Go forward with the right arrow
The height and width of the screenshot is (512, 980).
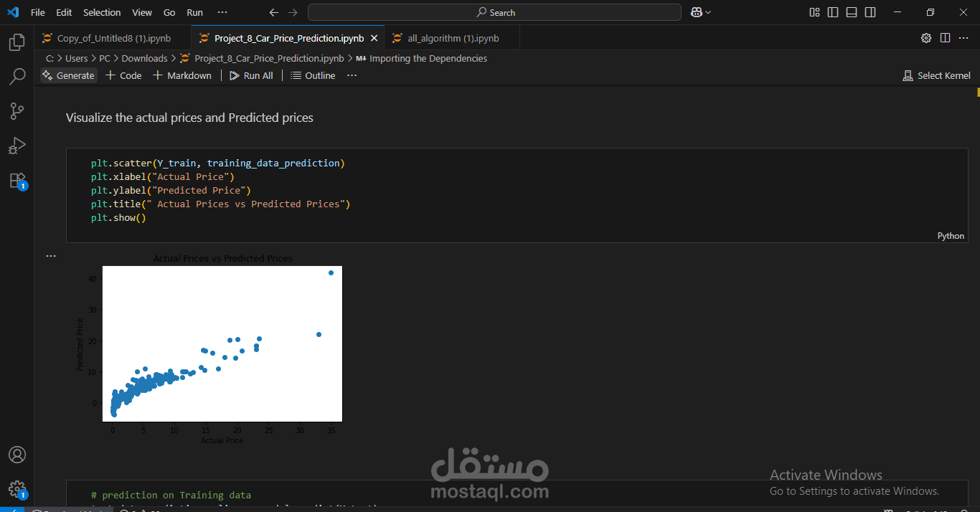(x=293, y=12)
